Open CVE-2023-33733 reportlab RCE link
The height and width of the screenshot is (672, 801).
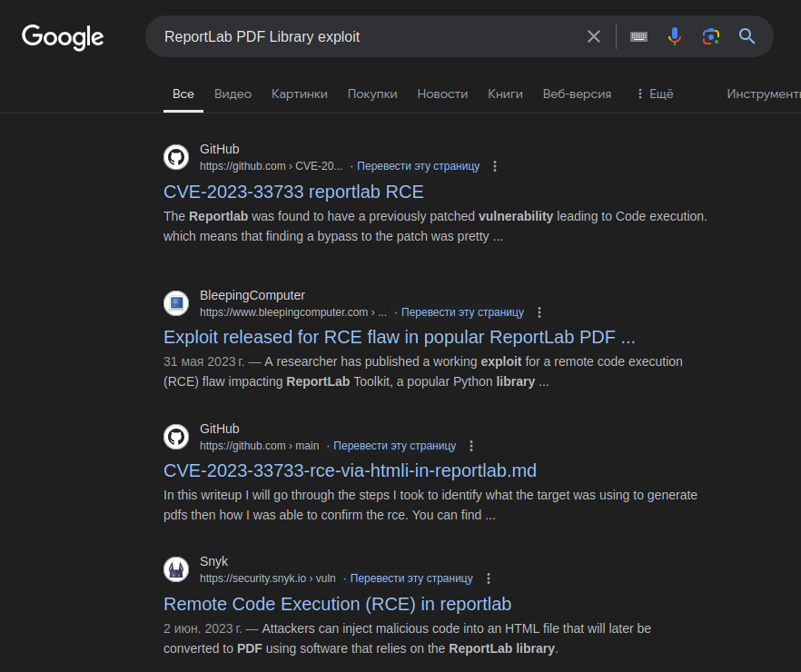pyautogui.click(x=293, y=192)
